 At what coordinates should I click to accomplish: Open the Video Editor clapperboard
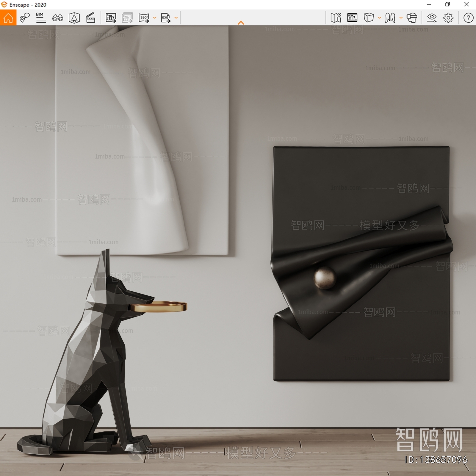[90, 18]
